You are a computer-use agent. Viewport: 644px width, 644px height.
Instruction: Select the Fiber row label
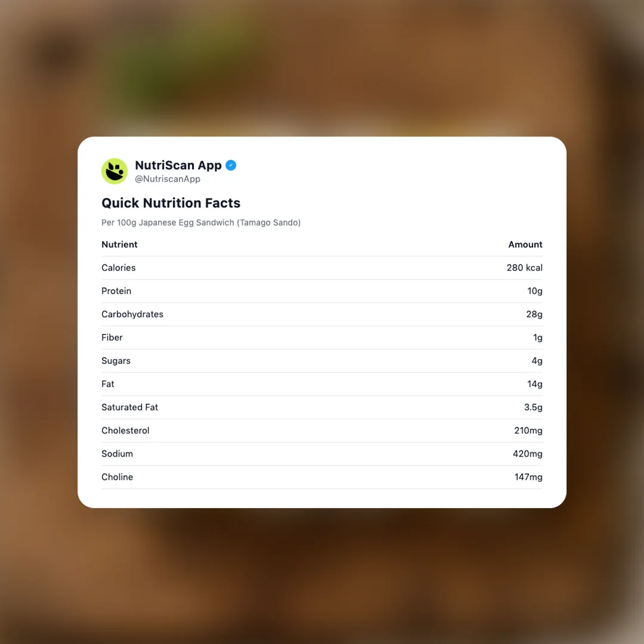pyautogui.click(x=112, y=338)
